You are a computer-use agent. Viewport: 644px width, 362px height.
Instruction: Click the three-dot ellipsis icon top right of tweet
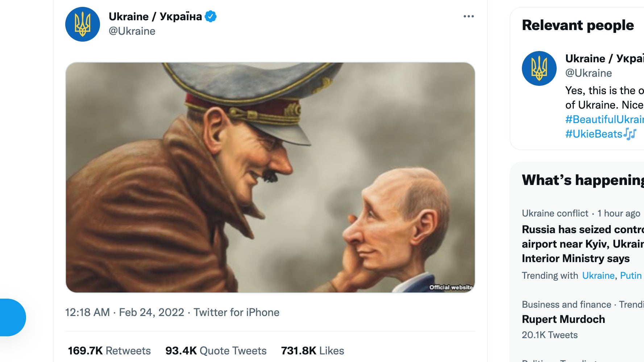pos(469,16)
